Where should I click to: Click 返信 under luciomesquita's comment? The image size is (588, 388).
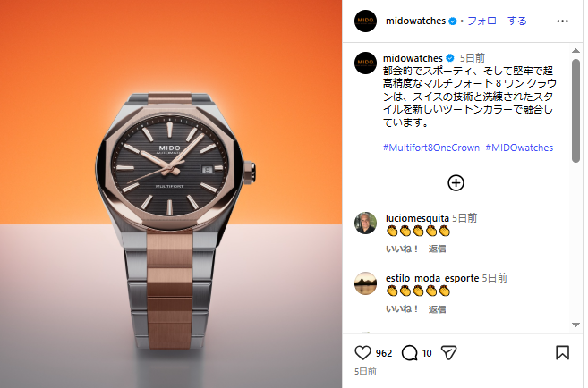(438, 249)
